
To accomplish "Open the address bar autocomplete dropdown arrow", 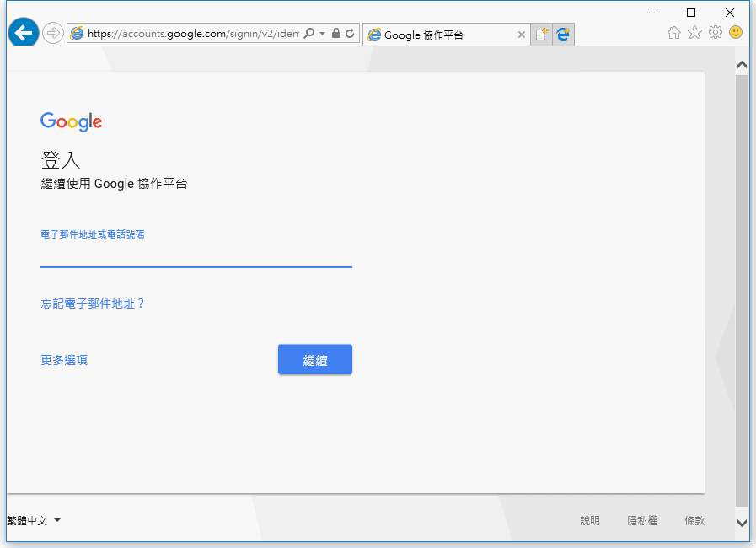I will [x=323, y=33].
